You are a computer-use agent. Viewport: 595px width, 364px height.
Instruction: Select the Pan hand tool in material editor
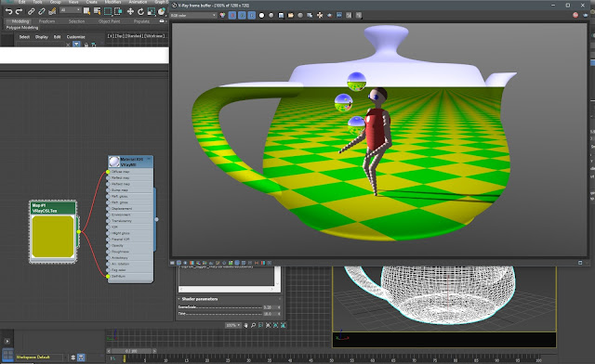pos(245,325)
